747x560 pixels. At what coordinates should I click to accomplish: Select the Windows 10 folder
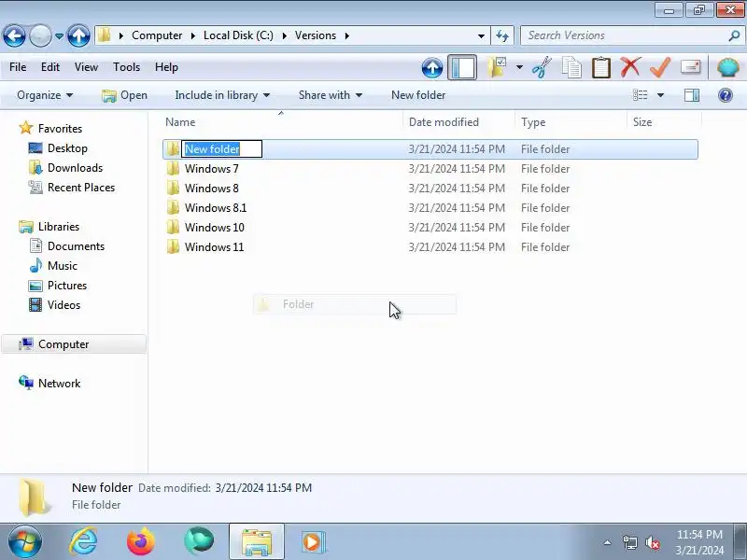[215, 228]
